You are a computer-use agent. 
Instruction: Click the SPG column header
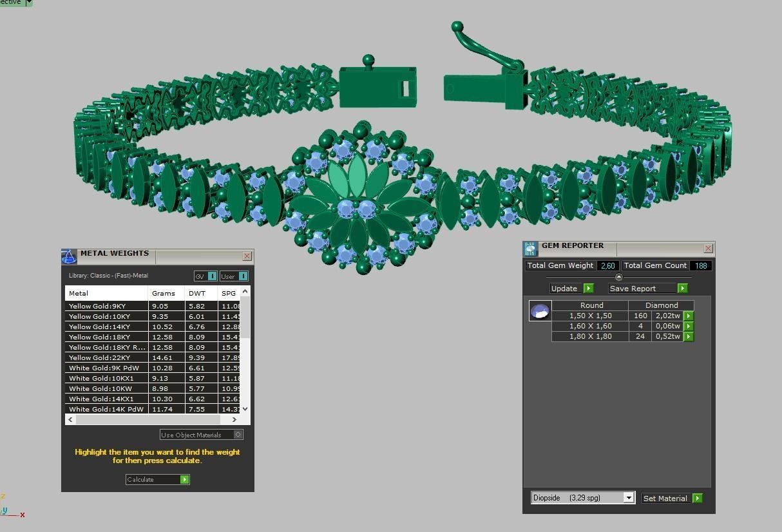[229, 293]
